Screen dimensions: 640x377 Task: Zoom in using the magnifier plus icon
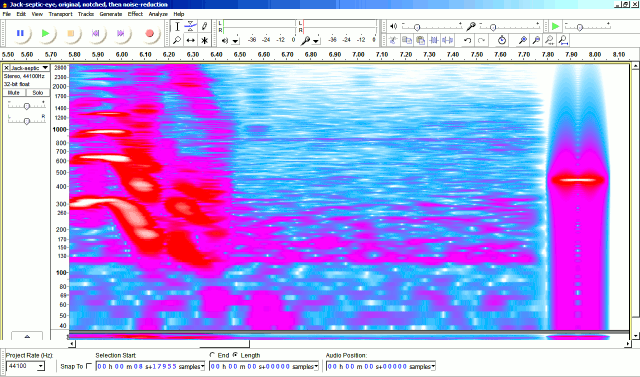(x=522, y=40)
